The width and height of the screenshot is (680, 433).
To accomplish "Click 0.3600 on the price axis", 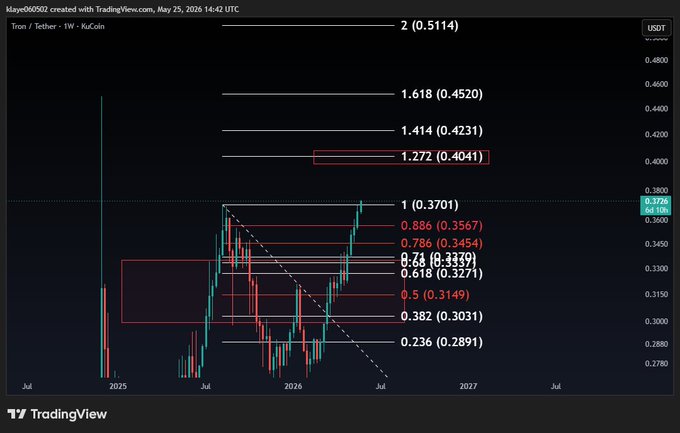I will 656,220.
